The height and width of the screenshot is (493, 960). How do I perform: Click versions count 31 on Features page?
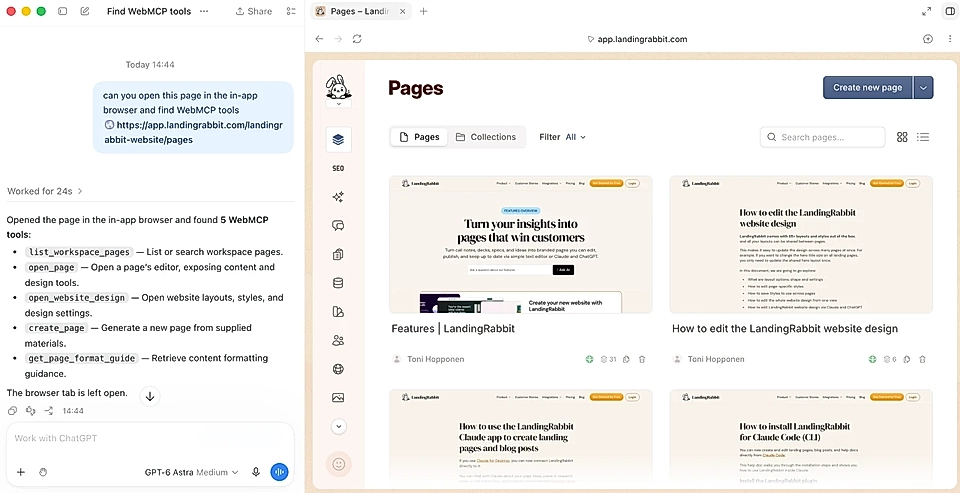coord(608,359)
